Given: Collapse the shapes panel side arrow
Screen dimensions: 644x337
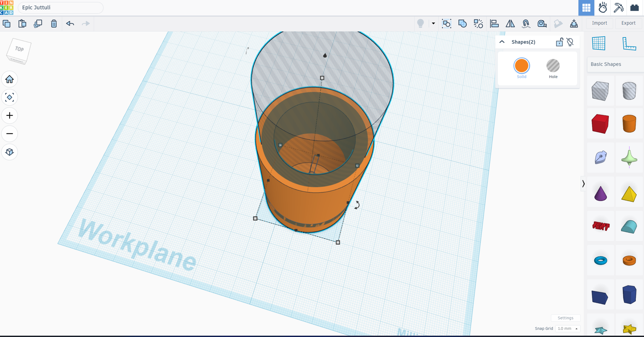Looking at the screenshot, I should coord(583,184).
